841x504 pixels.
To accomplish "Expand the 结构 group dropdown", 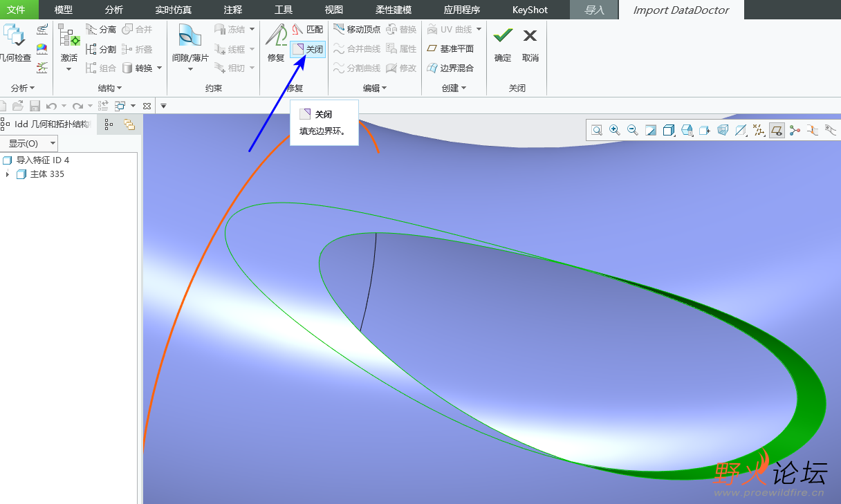I will point(110,88).
